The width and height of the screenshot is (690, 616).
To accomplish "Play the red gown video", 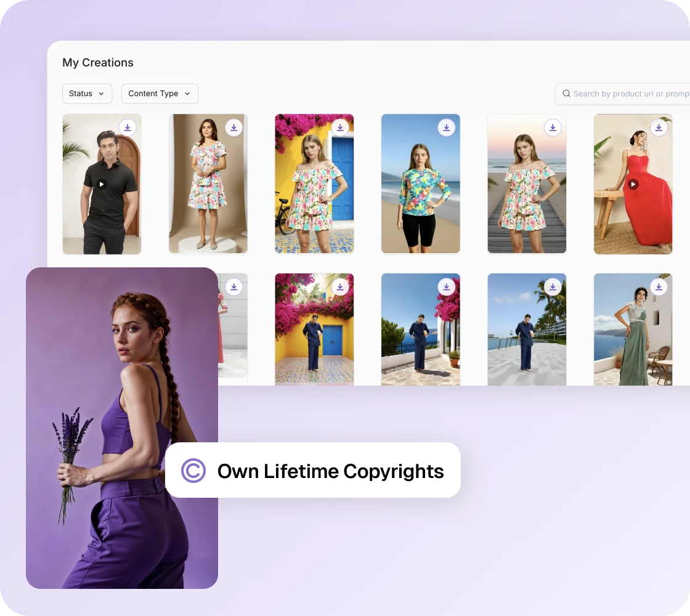I will pyautogui.click(x=633, y=184).
